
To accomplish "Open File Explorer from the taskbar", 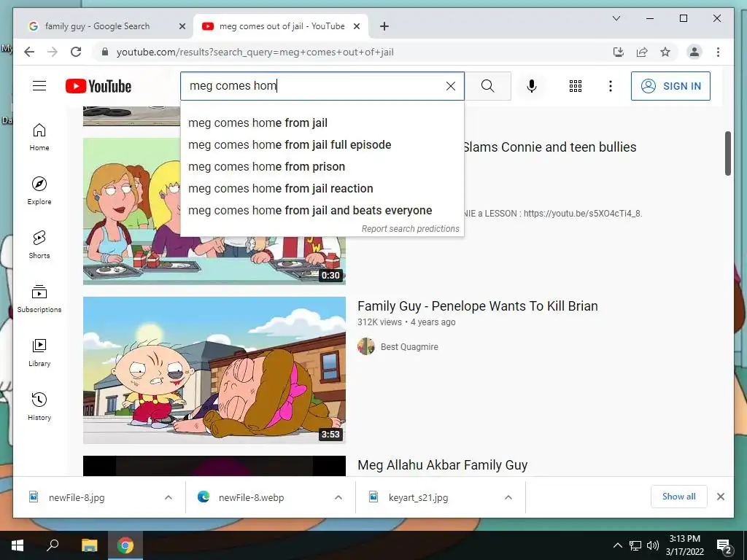I will click(89, 545).
